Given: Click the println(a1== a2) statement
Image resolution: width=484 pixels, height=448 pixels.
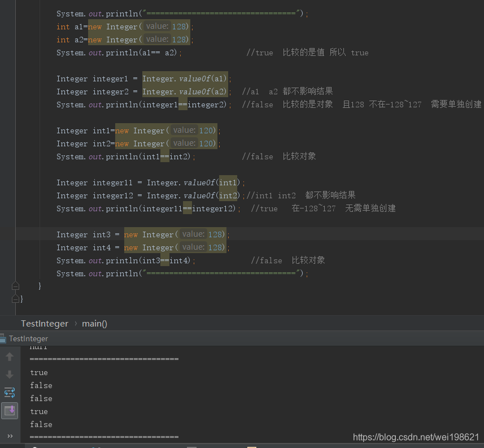Looking at the screenshot, I should coord(119,53).
